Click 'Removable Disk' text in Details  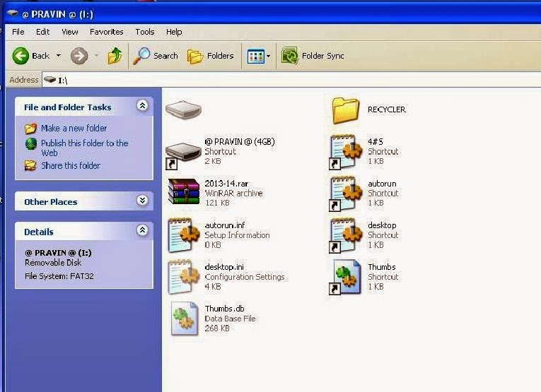[53, 263]
